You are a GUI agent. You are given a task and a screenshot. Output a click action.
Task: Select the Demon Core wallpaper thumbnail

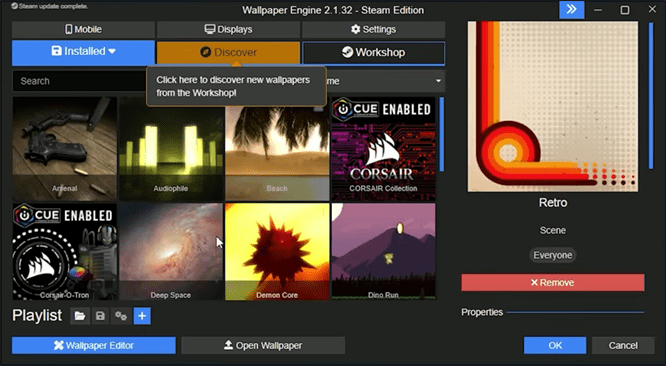(x=277, y=251)
